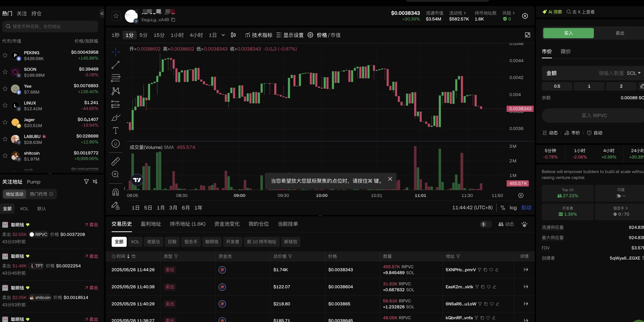Select the text annotation tool
This screenshot has width=644, height=322.
[115, 130]
